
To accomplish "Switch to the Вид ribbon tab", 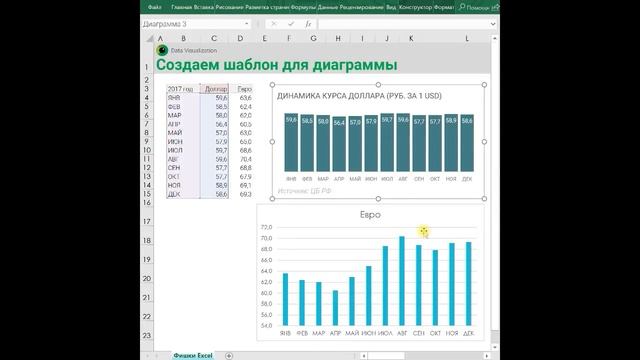I will pos(391,7).
